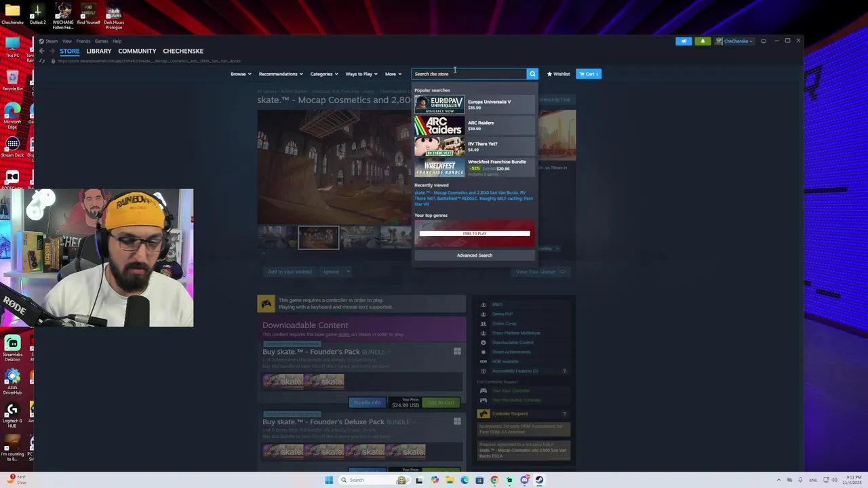Open the Copilot icon in the taskbar
Screen dimensions: 868x488
[435, 480]
